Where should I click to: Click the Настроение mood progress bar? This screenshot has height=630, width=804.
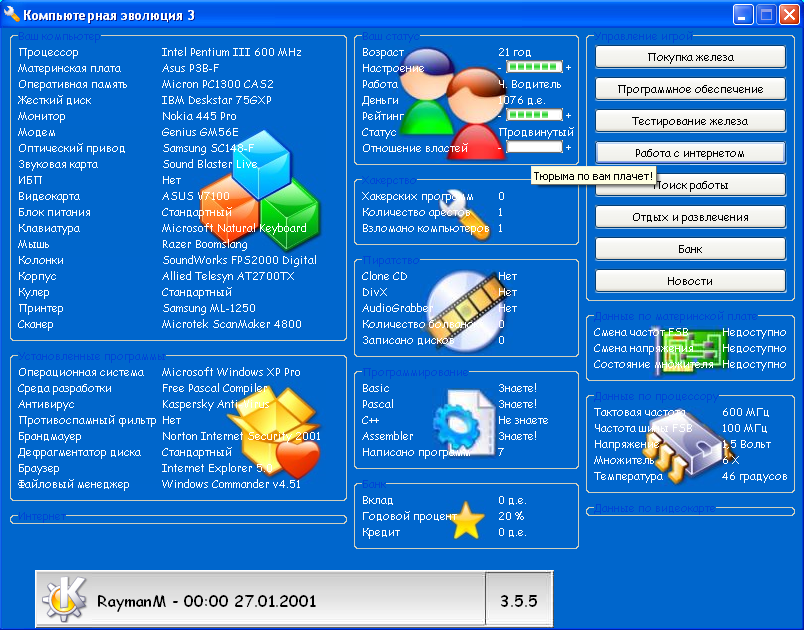534,67
